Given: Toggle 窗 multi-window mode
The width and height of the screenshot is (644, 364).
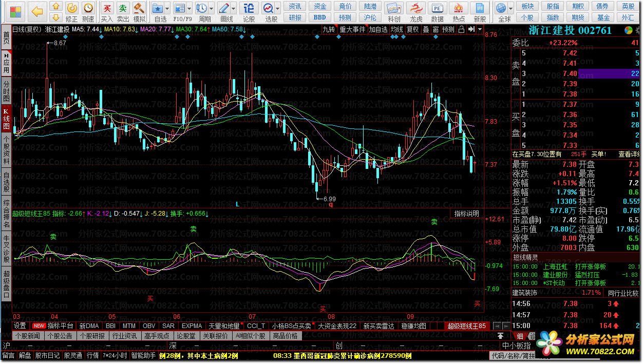Looking at the screenshot, I should coord(435,29).
